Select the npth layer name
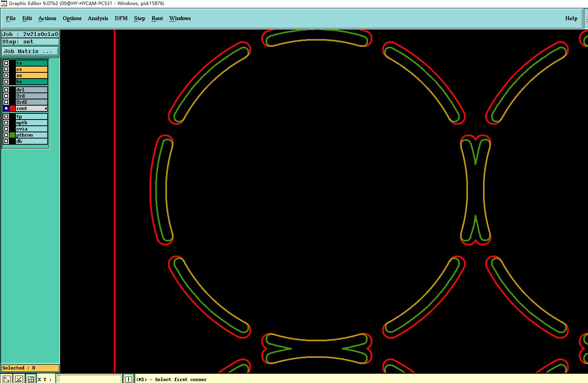 [32, 123]
